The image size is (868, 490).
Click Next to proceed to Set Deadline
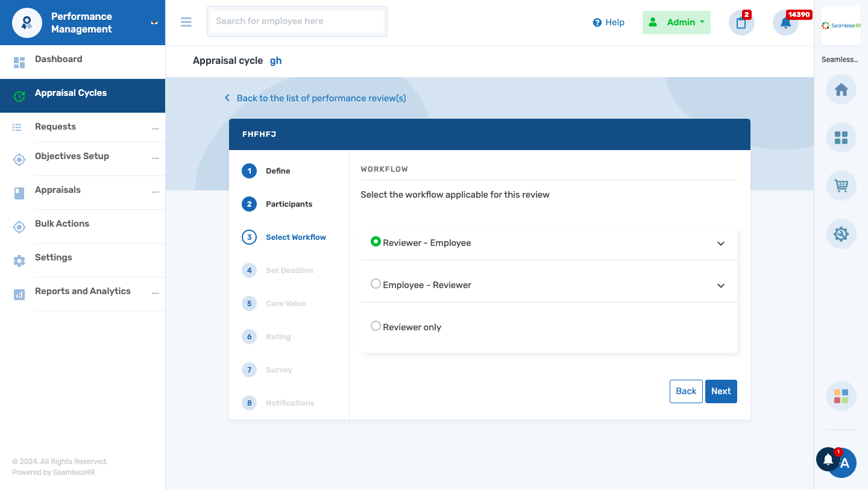(721, 391)
